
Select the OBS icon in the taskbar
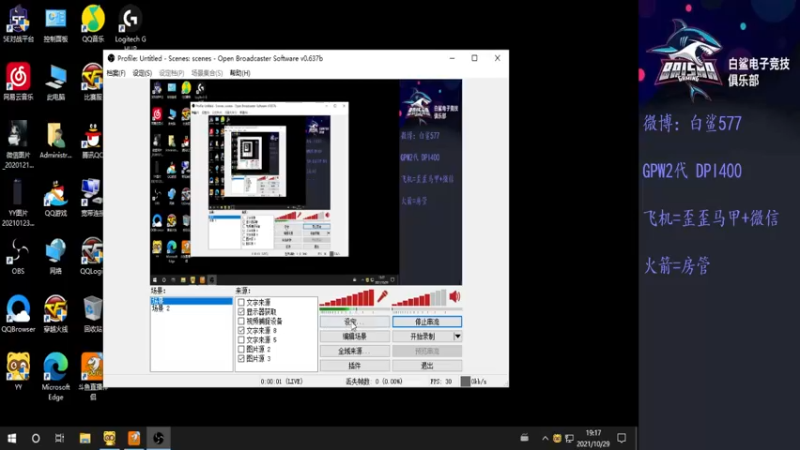pyautogui.click(x=158, y=438)
